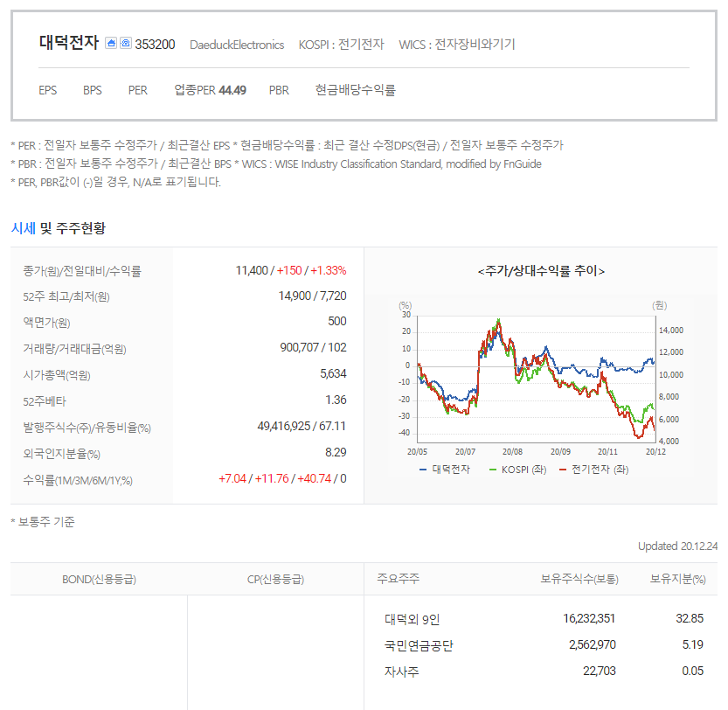Click the face value 500
The image size is (728, 710).
[x=337, y=322]
